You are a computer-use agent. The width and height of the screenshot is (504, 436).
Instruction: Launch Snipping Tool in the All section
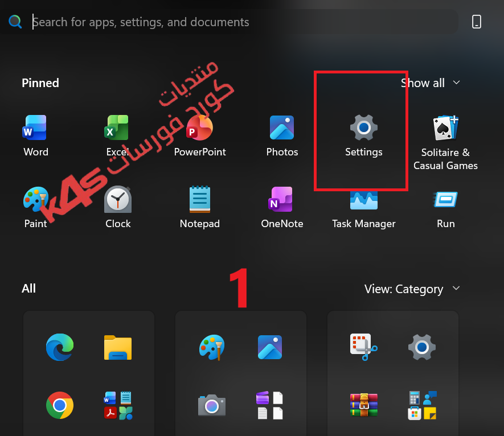click(x=363, y=347)
